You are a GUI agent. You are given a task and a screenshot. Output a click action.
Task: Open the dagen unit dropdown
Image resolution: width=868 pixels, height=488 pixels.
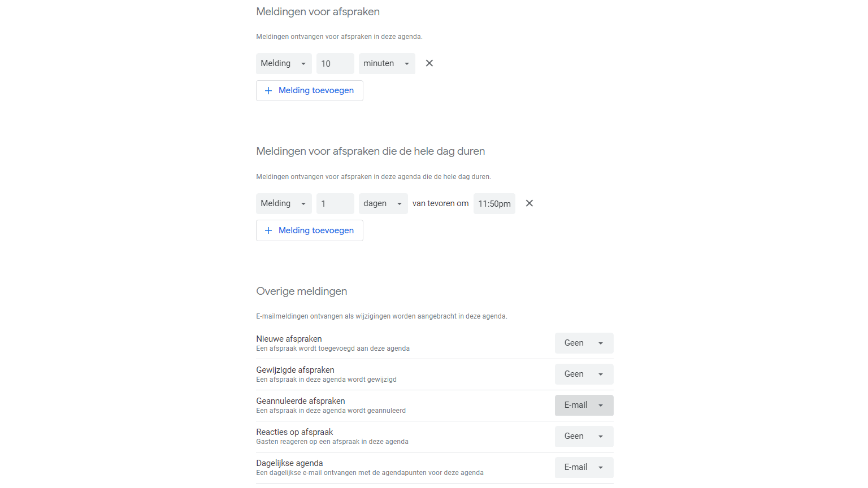pyautogui.click(x=383, y=203)
